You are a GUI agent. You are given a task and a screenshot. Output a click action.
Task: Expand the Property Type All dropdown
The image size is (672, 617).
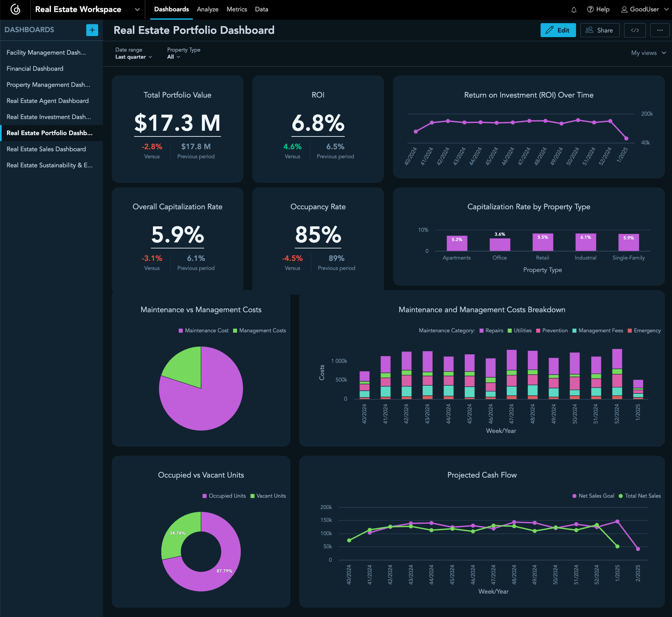pyautogui.click(x=173, y=57)
